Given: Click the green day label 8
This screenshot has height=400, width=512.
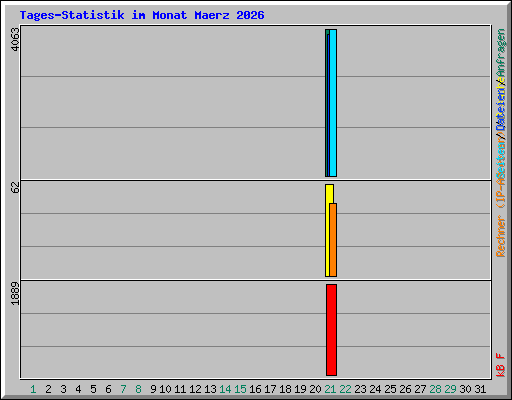Looking at the screenshot, I should point(138,389).
